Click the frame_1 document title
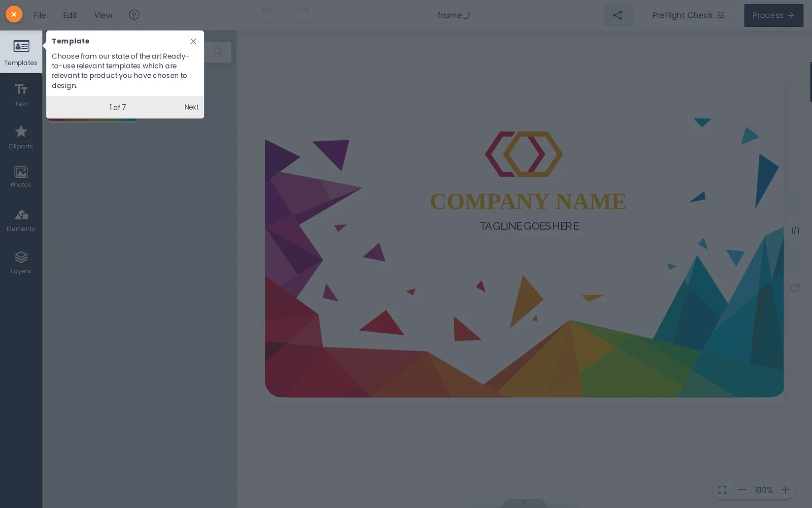The width and height of the screenshot is (812, 508). (x=454, y=15)
